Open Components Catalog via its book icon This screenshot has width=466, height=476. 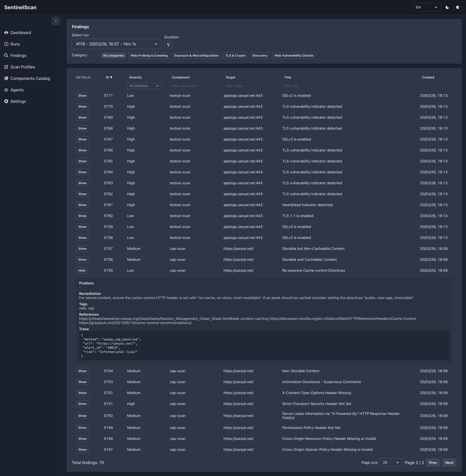[6, 78]
